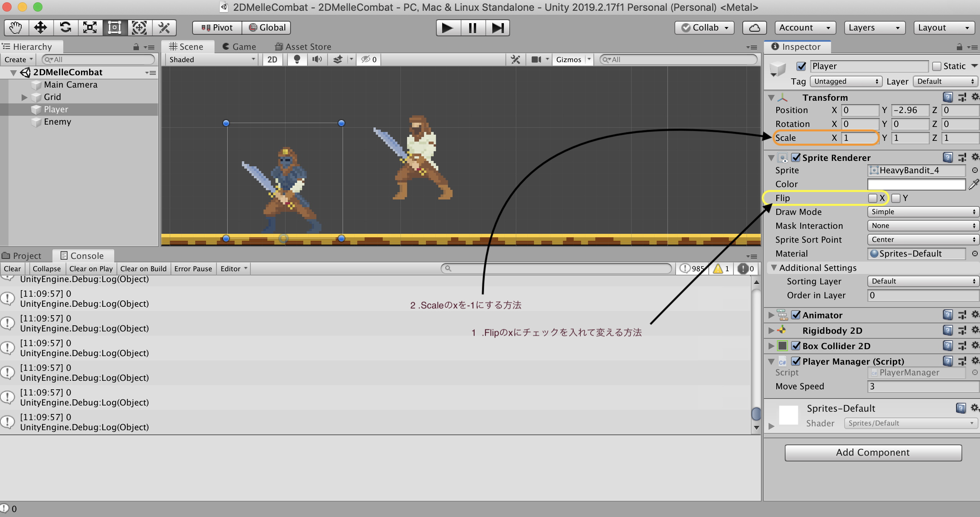Open custom editor tools
Viewport: 980px width, 517px height.
click(x=164, y=28)
